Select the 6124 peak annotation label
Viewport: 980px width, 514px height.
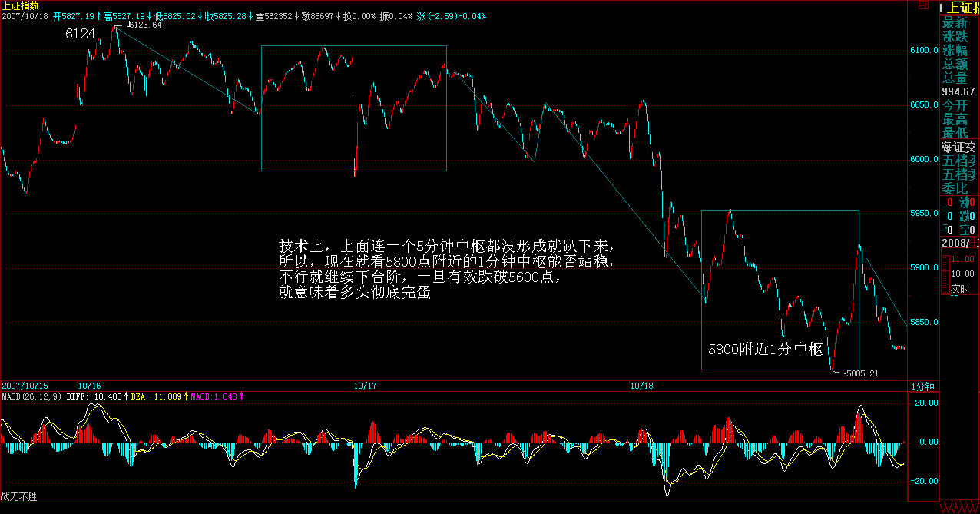click(80, 35)
